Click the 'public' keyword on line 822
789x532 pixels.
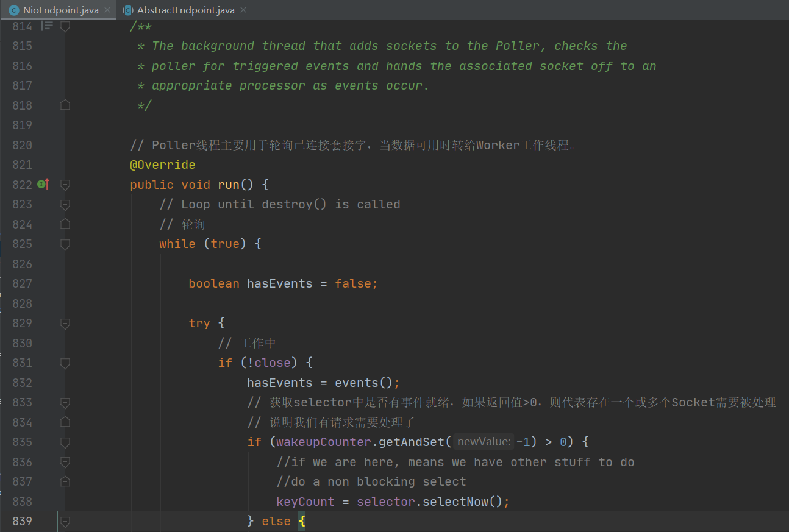152,185
